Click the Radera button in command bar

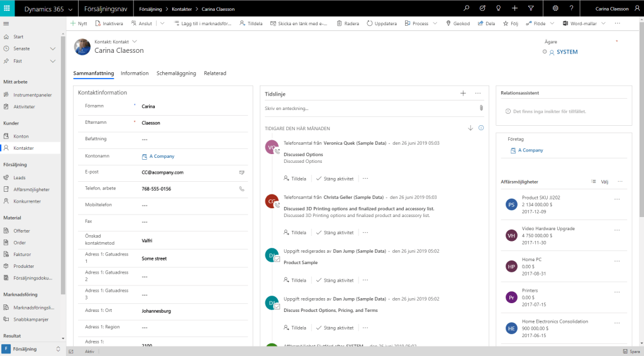click(348, 23)
